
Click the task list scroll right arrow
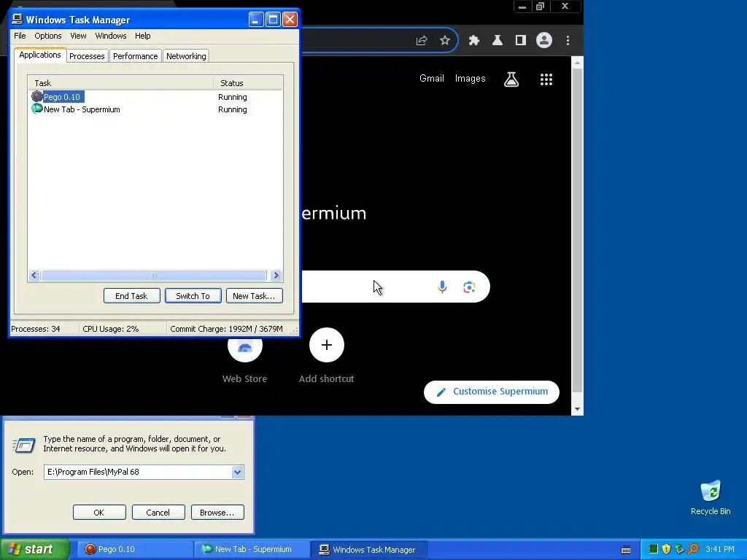coord(276,275)
